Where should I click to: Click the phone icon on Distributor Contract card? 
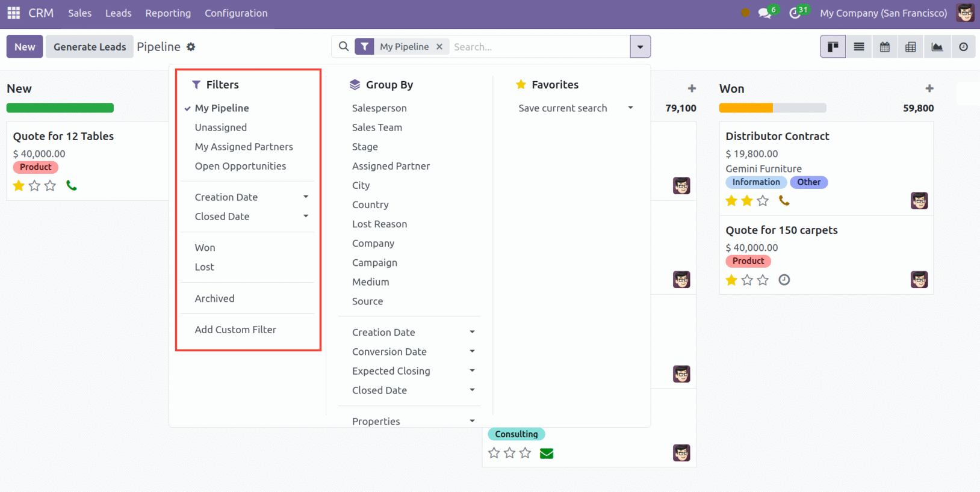point(784,200)
